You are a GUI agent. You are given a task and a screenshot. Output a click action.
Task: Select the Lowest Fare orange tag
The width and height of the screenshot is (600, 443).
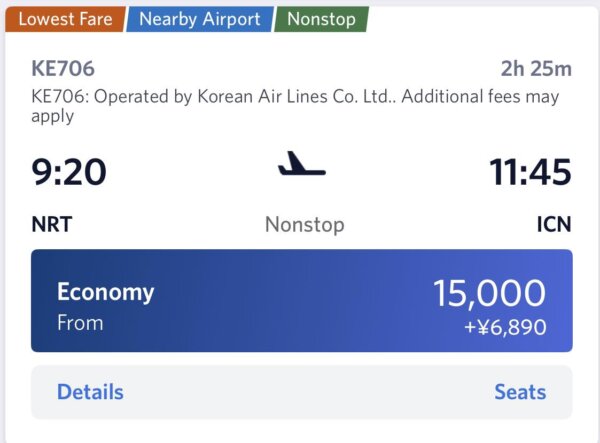tap(65, 19)
